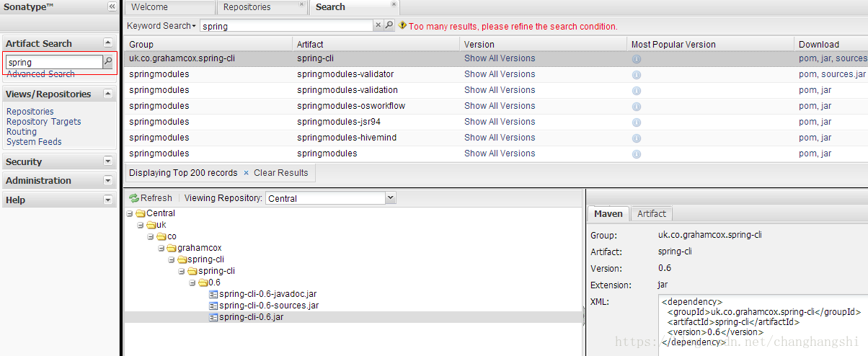868x356 pixels.
Task: Clear the keyword search field with X icon
Action: [378, 25]
